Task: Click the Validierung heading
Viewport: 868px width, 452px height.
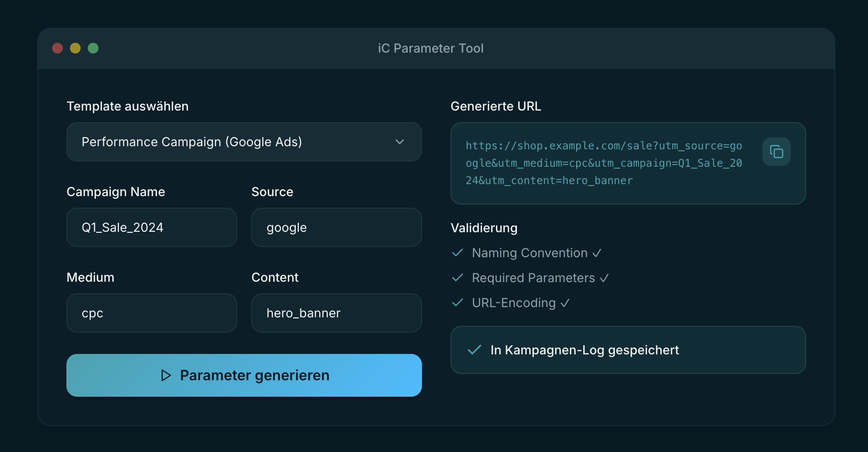Action: [484, 228]
